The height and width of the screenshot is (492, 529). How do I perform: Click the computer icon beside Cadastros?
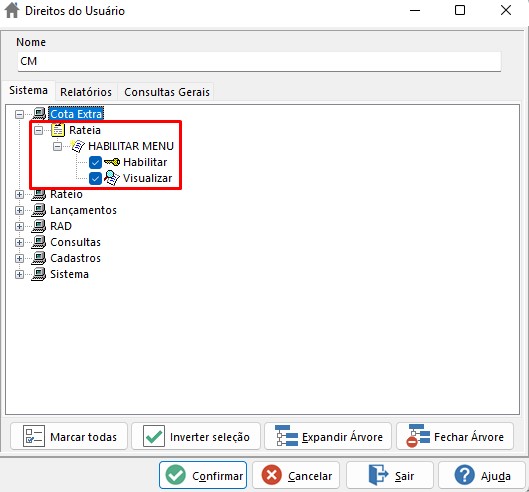click(39, 258)
